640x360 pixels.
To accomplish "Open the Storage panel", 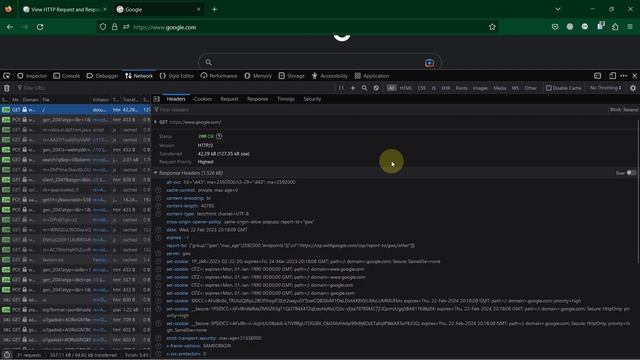I will [x=291, y=76].
